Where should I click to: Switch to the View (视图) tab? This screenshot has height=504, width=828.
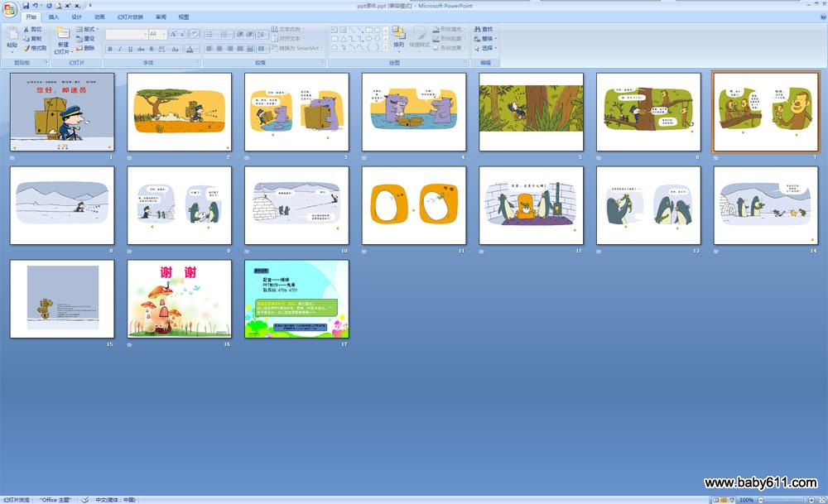point(183,17)
